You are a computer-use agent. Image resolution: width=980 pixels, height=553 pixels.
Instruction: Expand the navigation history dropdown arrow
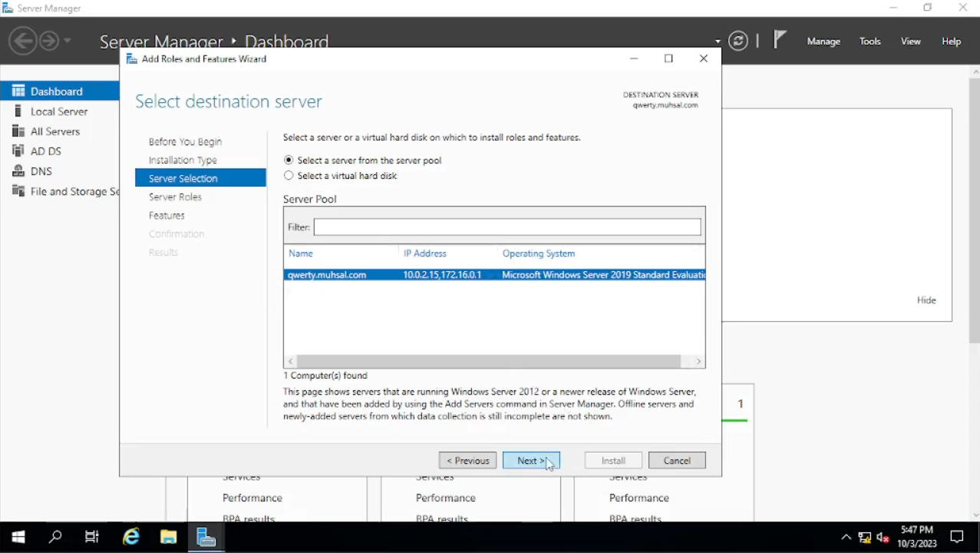click(68, 41)
